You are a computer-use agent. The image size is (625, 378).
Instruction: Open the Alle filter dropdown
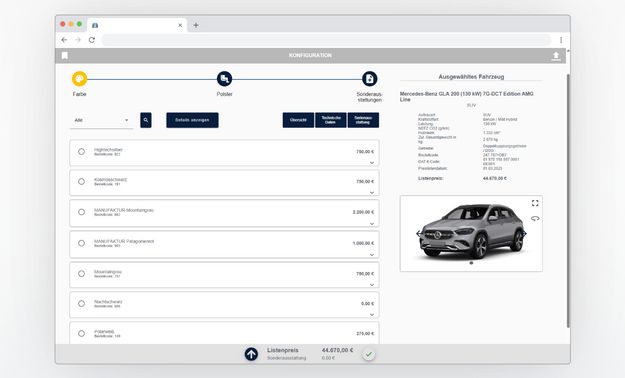click(x=101, y=120)
